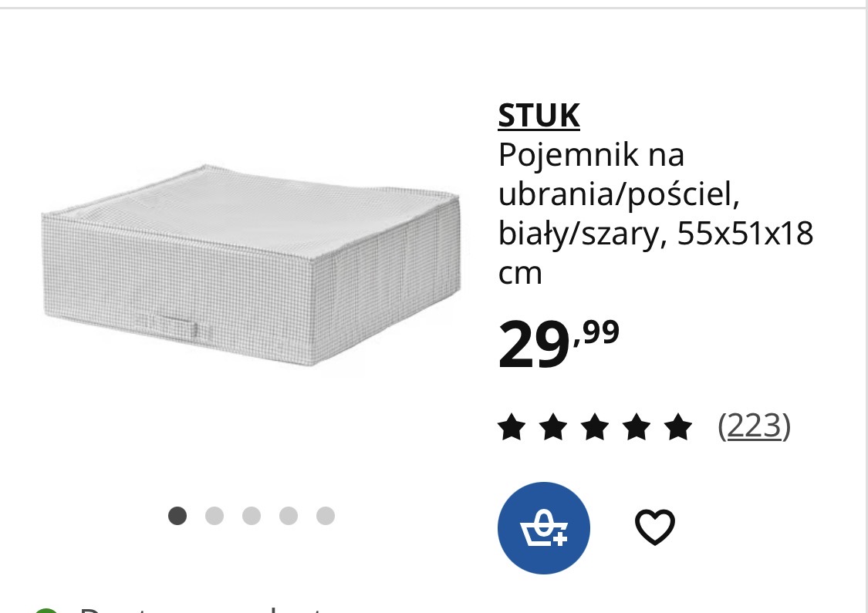This screenshot has width=868, height=613.
Task: Click the fourth rating star
Action: pos(636,426)
